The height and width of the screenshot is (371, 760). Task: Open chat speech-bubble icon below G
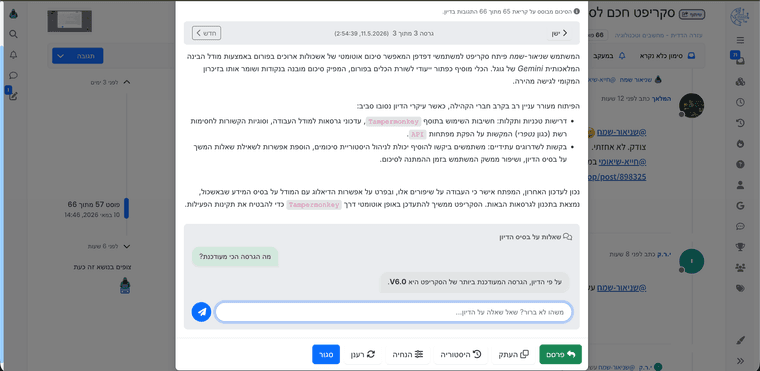pos(740,226)
